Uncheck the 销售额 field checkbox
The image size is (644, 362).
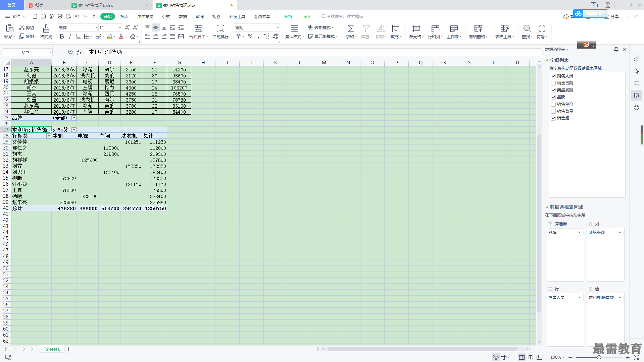553,118
